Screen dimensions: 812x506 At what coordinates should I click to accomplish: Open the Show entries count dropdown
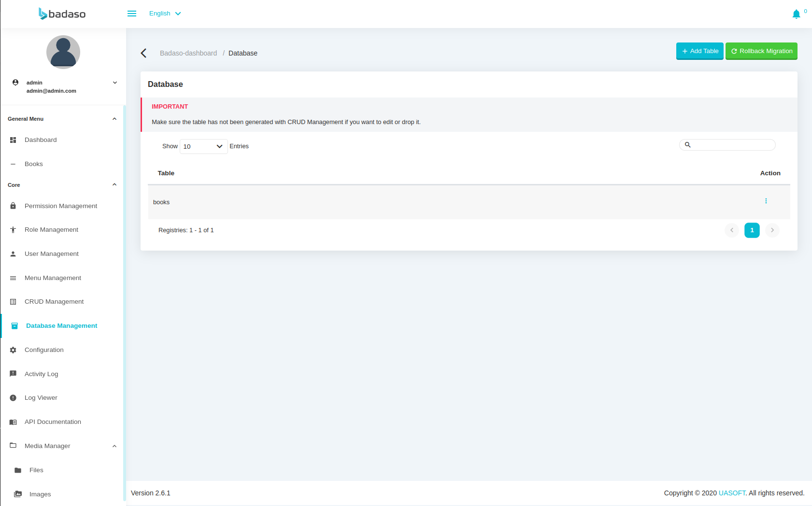coord(203,146)
